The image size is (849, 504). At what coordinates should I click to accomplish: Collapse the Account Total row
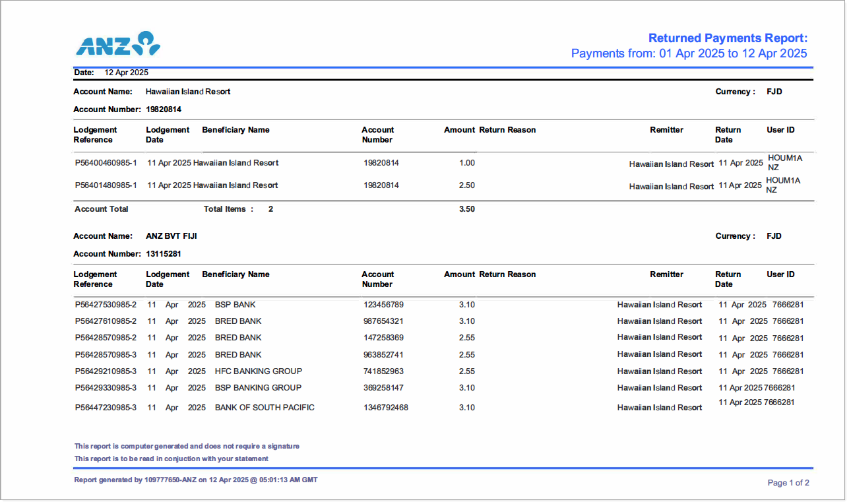(x=101, y=208)
